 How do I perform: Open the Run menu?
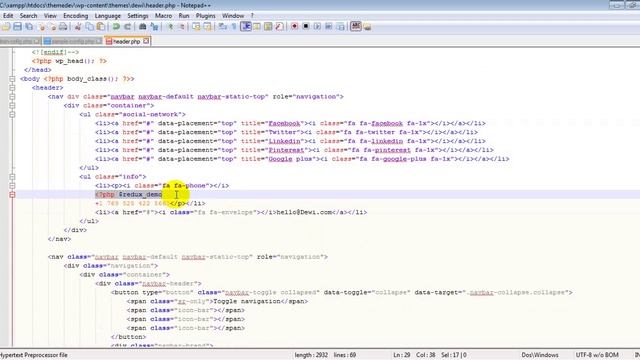tap(184, 16)
